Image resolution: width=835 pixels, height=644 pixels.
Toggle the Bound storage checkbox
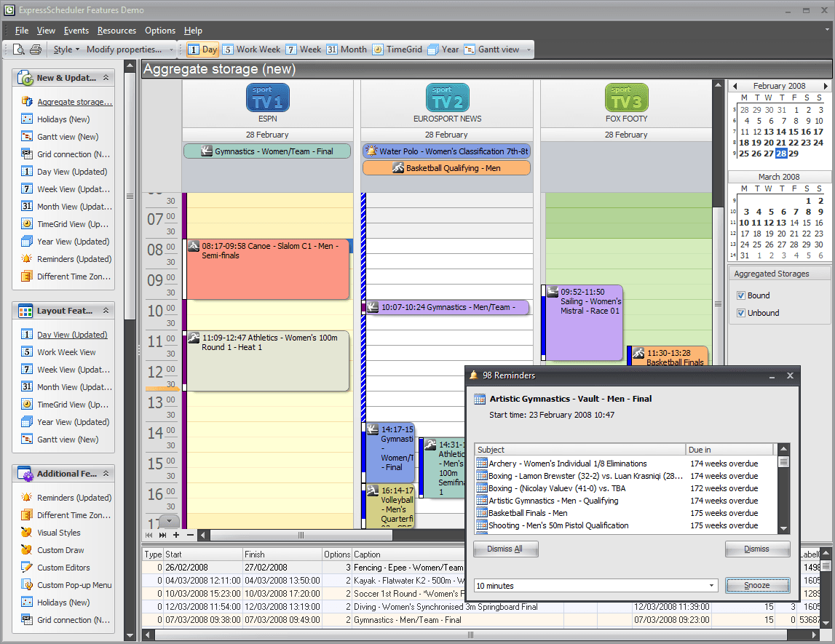pyautogui.click(x=741, y=295)
